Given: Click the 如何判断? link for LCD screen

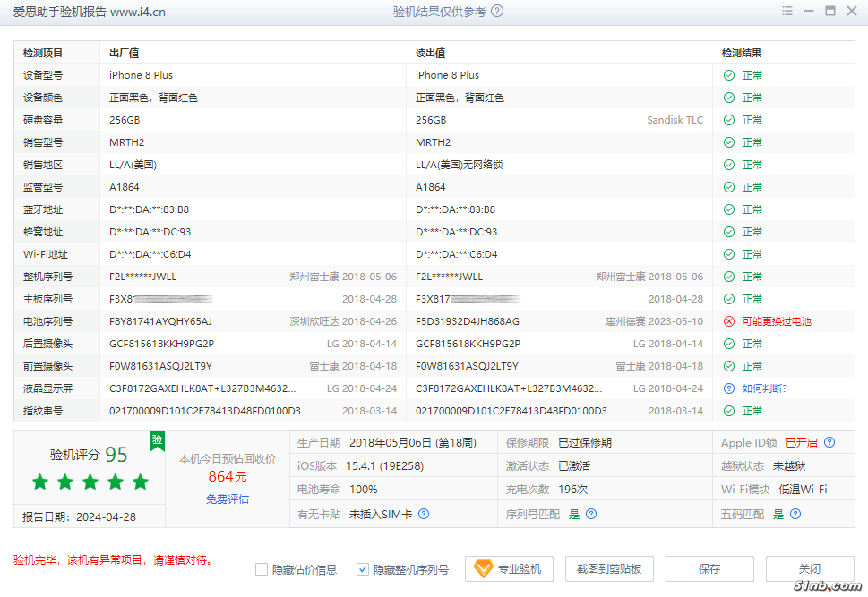Looking at the screenshot, I should pyautogui.click(x=764, y=388).
